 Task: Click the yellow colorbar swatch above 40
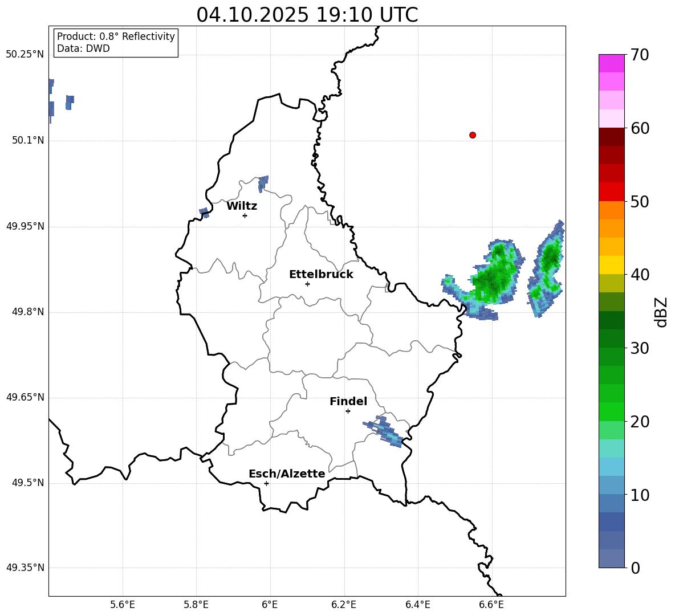(611, 265)
